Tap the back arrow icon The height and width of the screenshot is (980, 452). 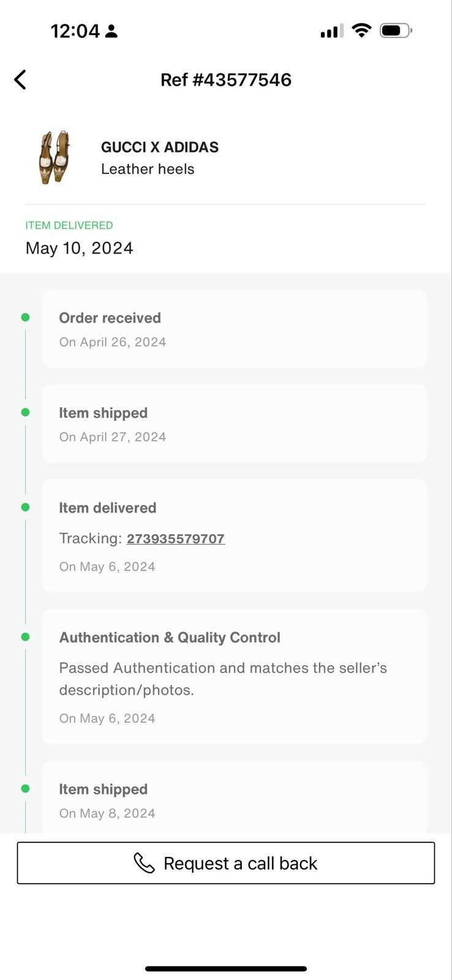[20, 80]
